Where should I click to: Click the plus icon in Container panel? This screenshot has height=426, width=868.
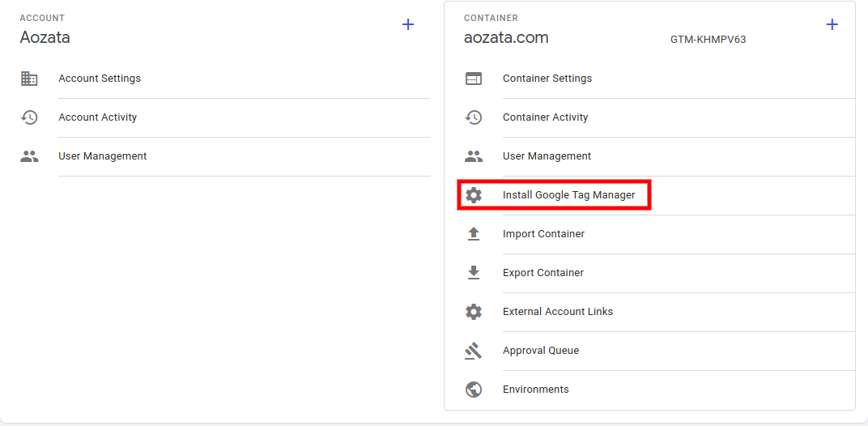[832, 24]
